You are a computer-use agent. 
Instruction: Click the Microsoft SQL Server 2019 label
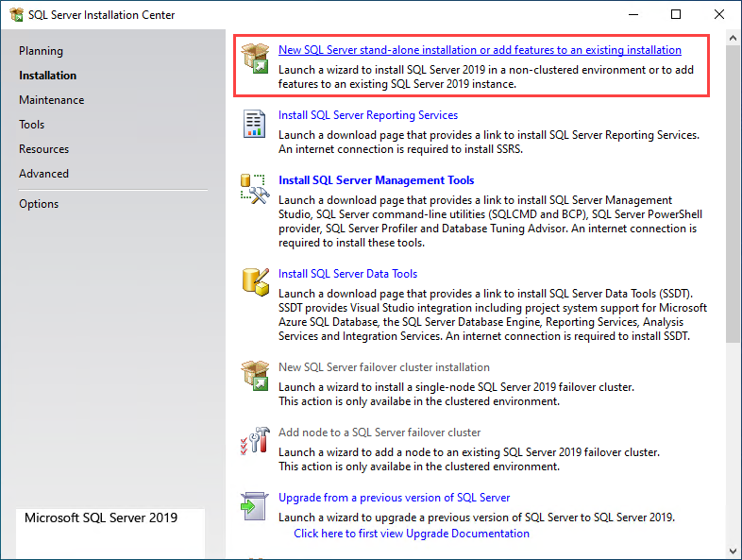[101, 518]
